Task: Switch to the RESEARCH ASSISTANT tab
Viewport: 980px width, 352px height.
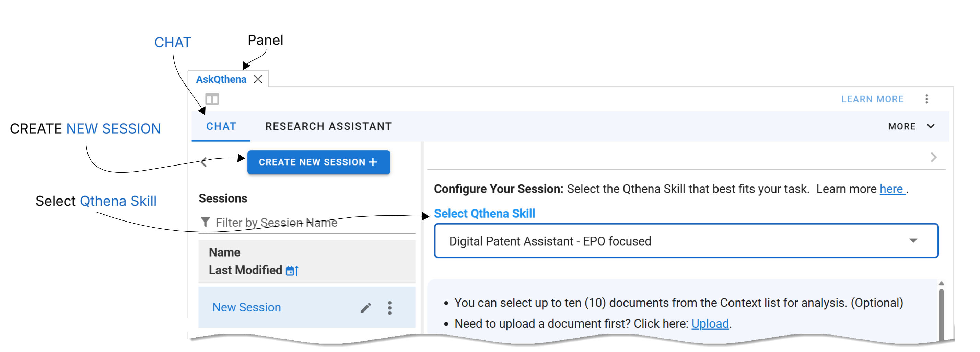Action: 328,126
